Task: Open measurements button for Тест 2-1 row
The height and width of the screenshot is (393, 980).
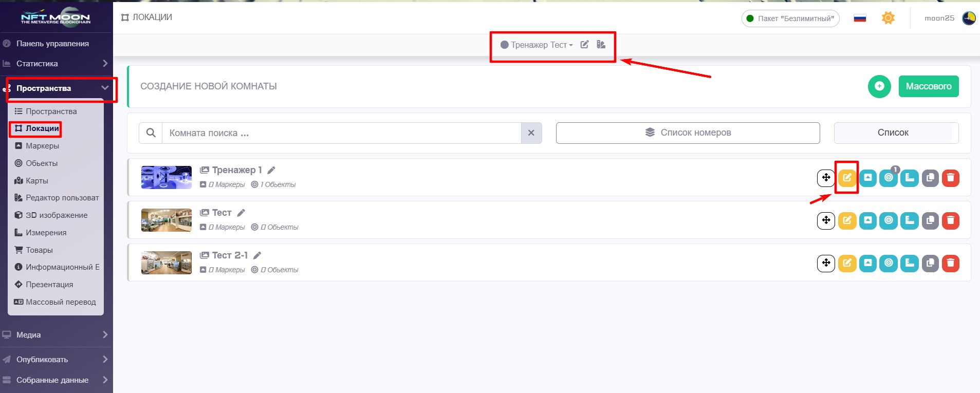Action: point(910,263)
